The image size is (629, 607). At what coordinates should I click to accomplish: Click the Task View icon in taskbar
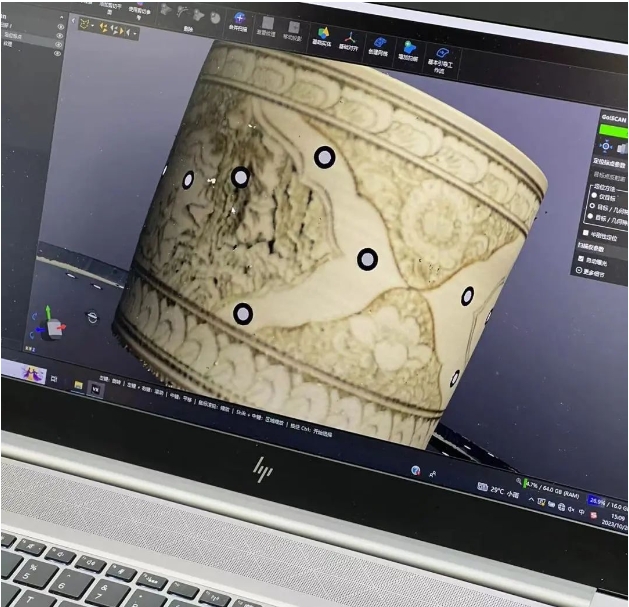tap(54, 379)
